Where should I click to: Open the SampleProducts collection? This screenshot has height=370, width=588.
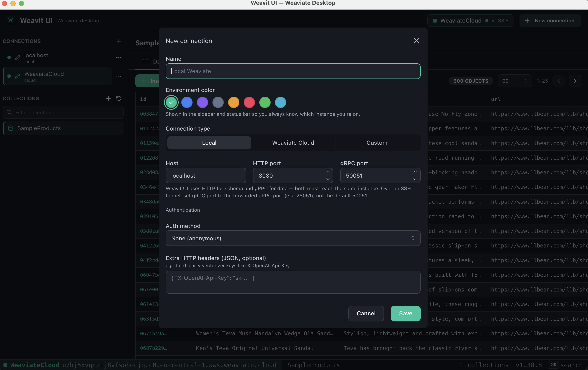point(63,128)
